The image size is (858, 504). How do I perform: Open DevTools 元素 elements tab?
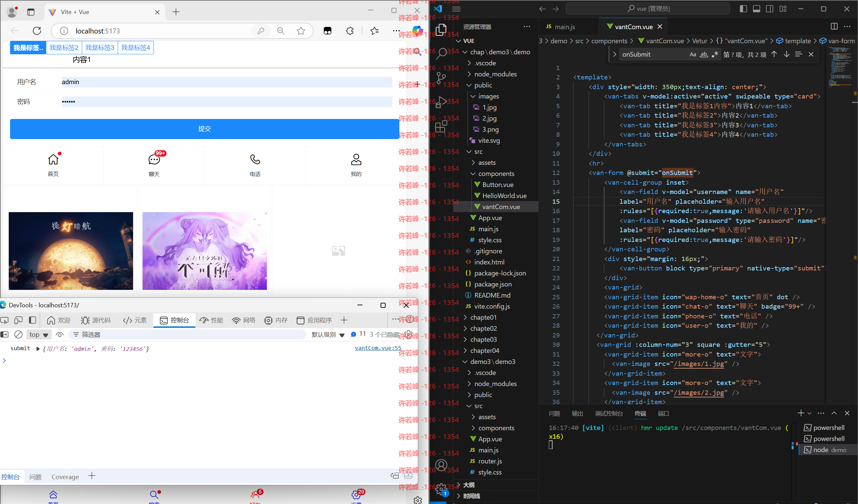click(135, 320)
